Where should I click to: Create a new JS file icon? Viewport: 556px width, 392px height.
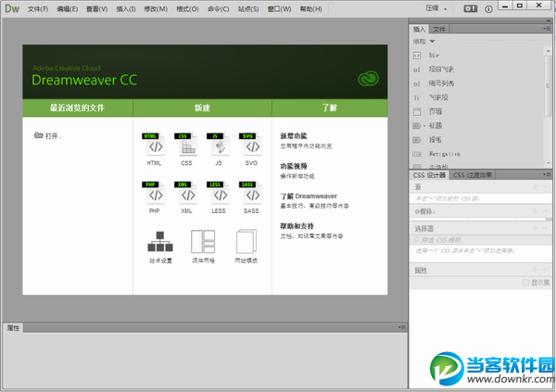(x=219, y=145)
